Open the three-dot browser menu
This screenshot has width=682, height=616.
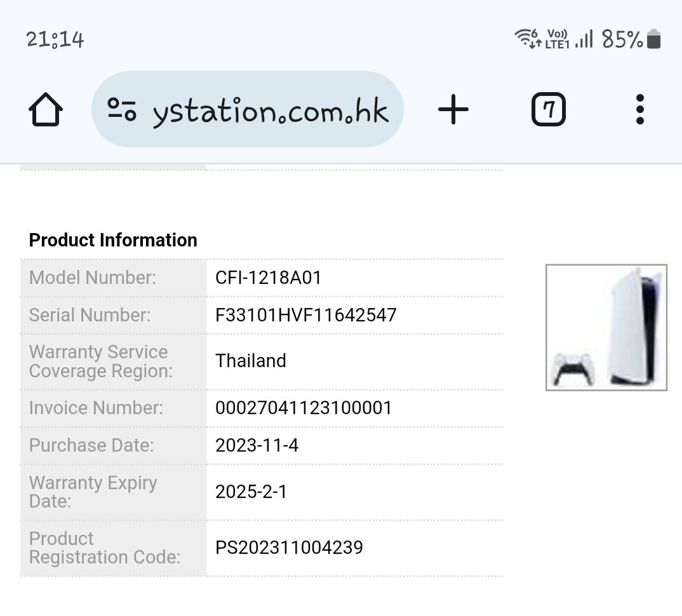640,109
